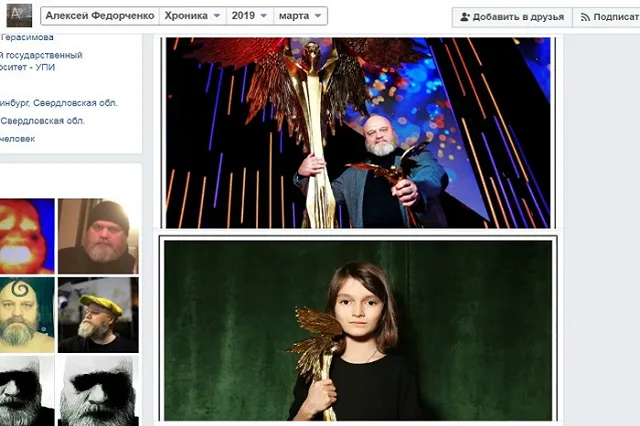
Task: View the bottom-left black-and-white bearded face thumbnail
Action: pos(27,390)
